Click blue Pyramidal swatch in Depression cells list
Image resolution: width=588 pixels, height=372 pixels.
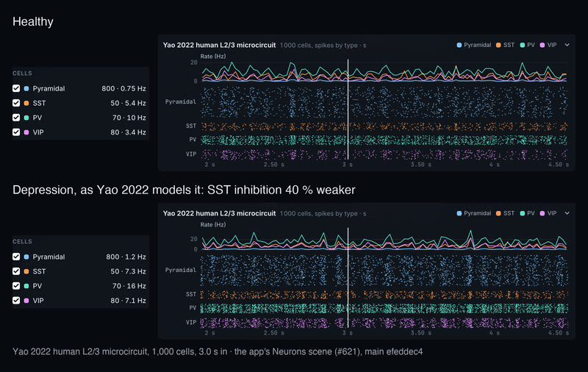[26, 257]
